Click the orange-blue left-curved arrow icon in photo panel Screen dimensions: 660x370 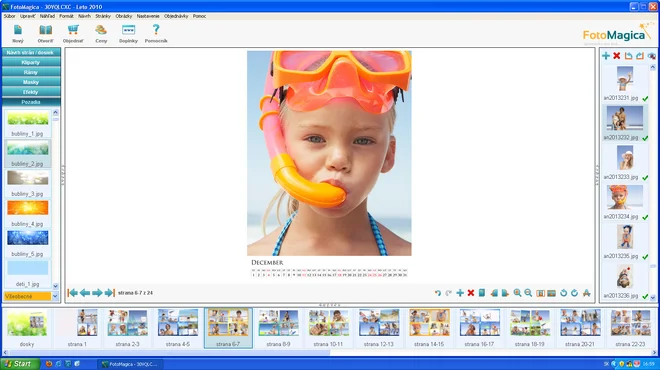(x=628, y=56)
